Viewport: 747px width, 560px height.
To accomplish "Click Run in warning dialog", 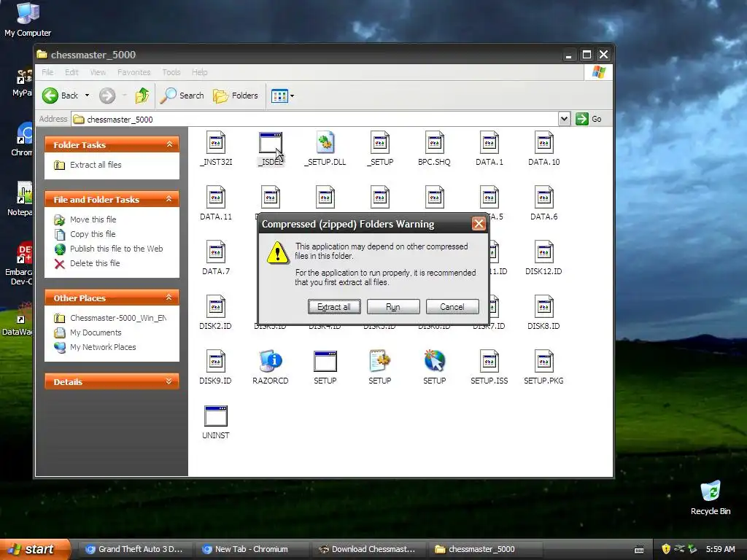I will point(393,307).
